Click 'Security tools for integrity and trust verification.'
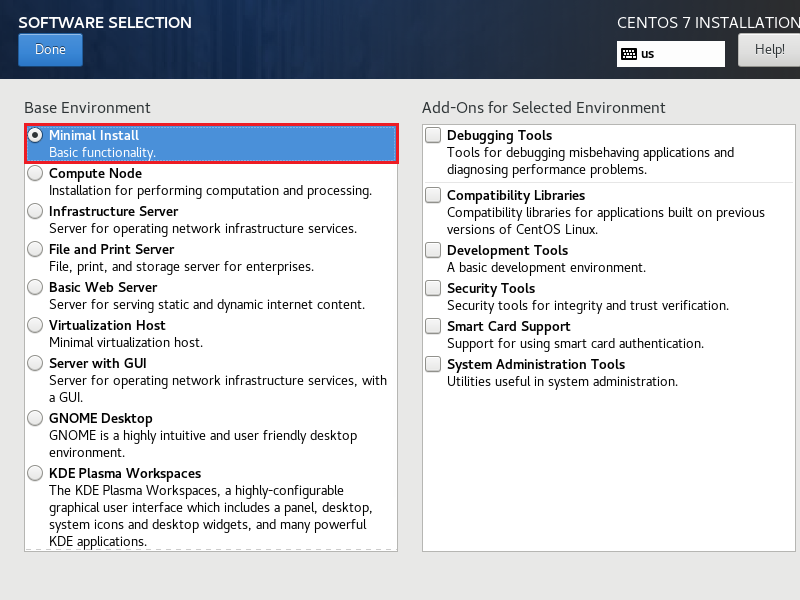 point(588,306)
